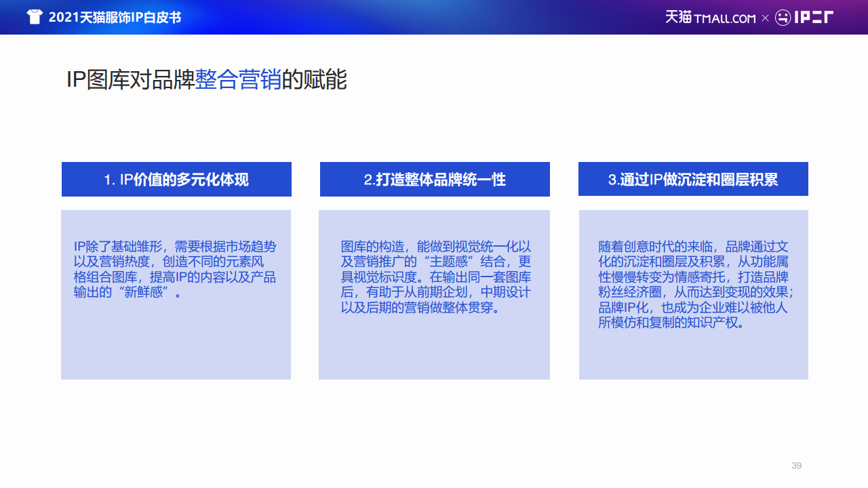Screen dimensions: 868x488
Task: Click paragraph starting 图库的构造
Action: pos(435,277)
